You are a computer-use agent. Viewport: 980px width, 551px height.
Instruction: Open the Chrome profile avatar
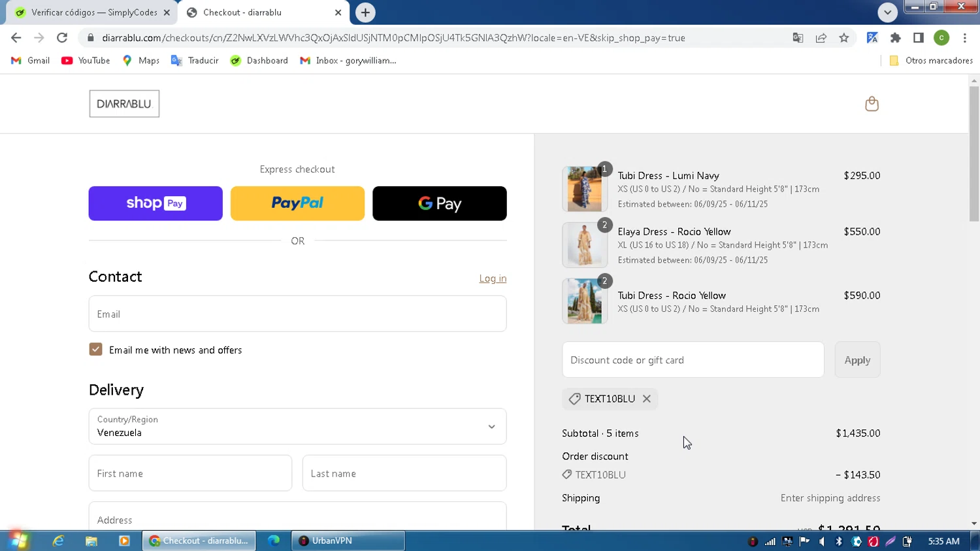tap(941, 38)
